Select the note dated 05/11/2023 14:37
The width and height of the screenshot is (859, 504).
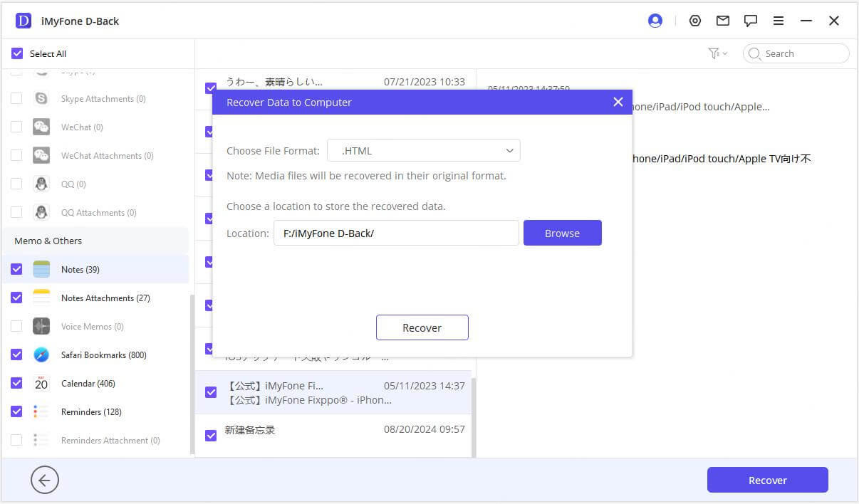[333, 392]
